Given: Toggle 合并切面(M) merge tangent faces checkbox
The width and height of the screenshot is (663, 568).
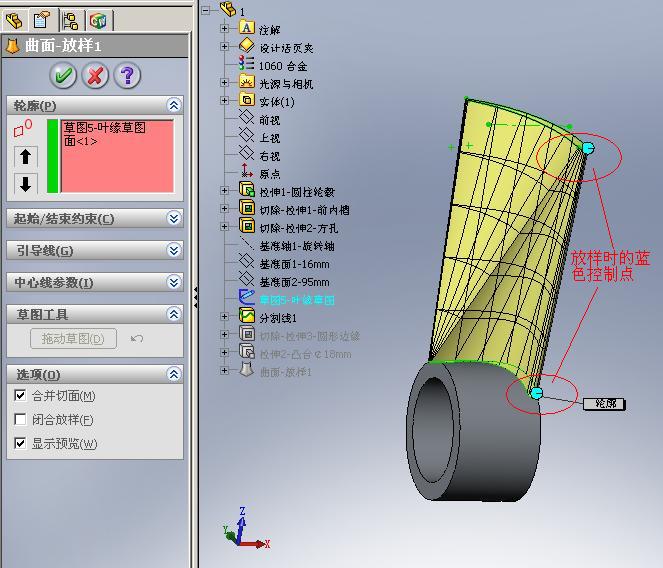Looking at the screenshot, I should point(20,395).
